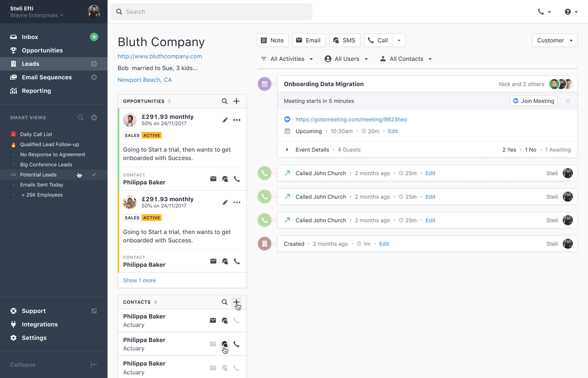Add a new opportunity
This screenshot has width=588, height=378.
pyautogui.click(x=236, y=101)
